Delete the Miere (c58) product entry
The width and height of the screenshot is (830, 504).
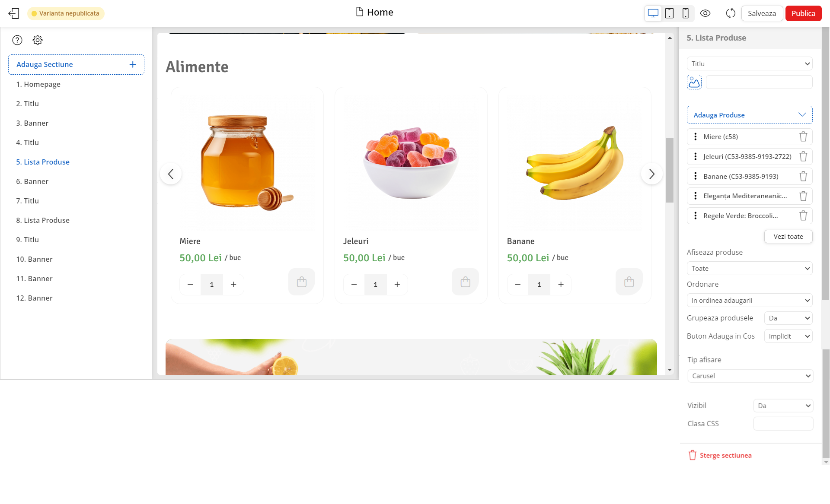click(803, 136)
